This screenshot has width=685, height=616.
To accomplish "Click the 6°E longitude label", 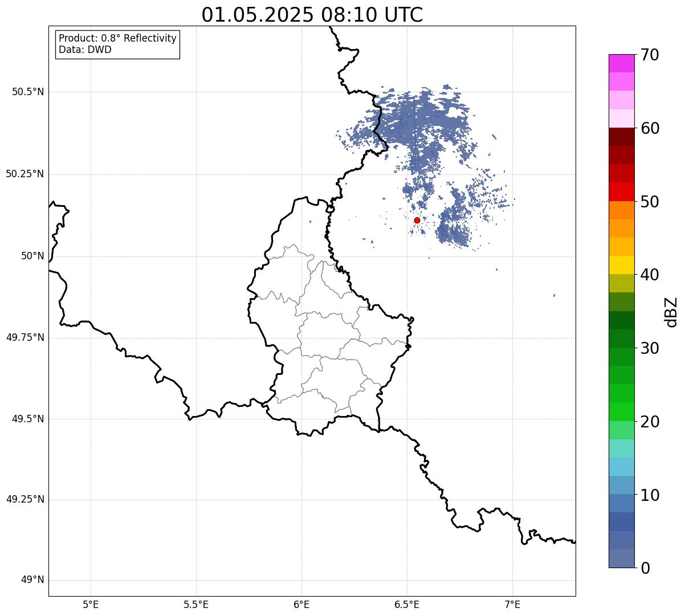I will [301, 604].
